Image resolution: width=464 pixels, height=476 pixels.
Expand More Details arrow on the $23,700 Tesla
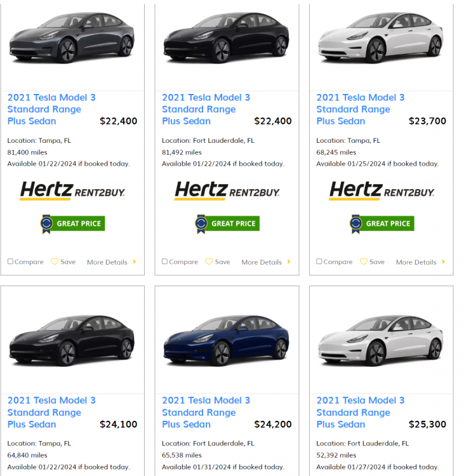(443, 261)
